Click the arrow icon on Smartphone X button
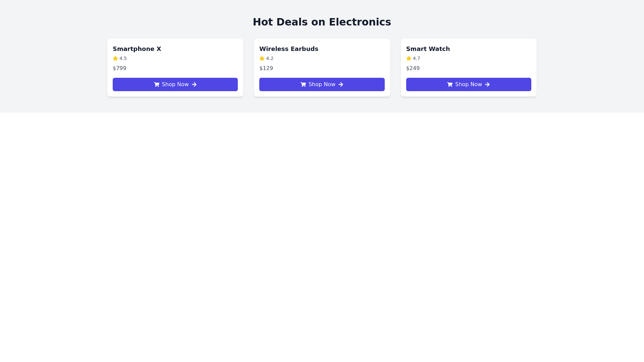Viewport: 644px width, 362px height. [194, 84]
